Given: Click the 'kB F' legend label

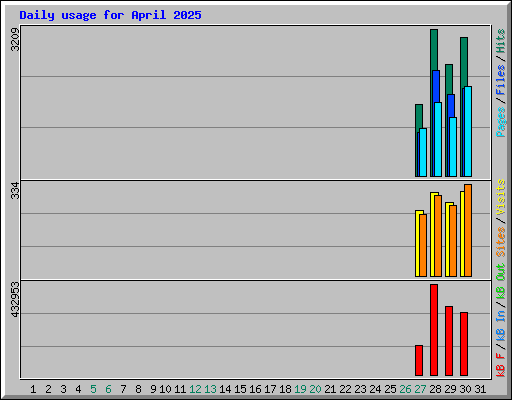Looking at the screenshot, I should (501, 365).
